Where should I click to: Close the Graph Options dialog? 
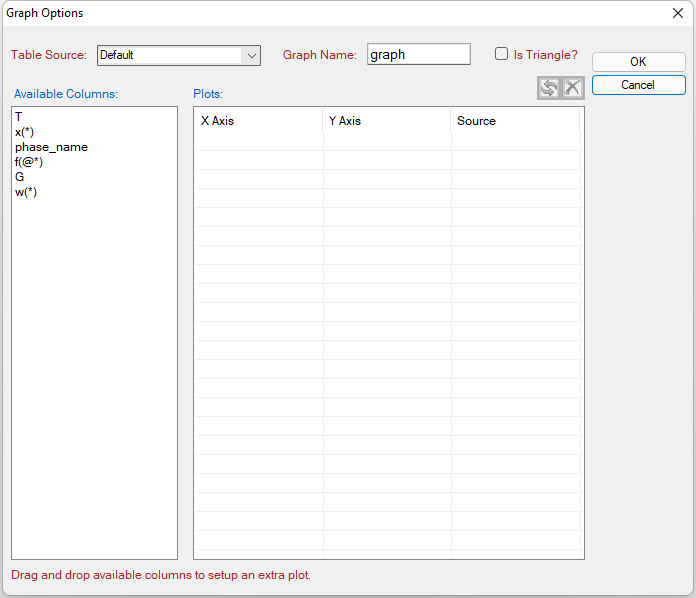coord(677,14)
